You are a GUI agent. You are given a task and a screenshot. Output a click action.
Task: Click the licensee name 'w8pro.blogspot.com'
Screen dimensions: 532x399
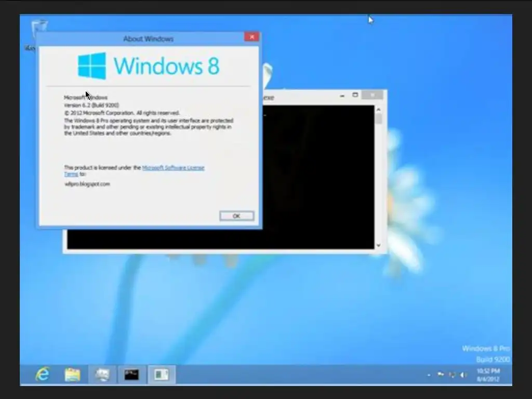coord(87,184)
